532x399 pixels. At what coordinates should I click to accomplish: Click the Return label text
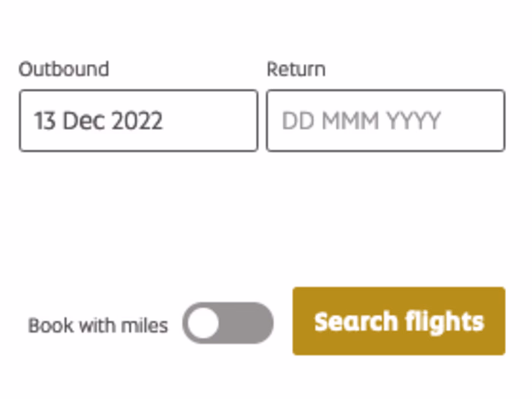pyautogui.click(x=296, y=69)
